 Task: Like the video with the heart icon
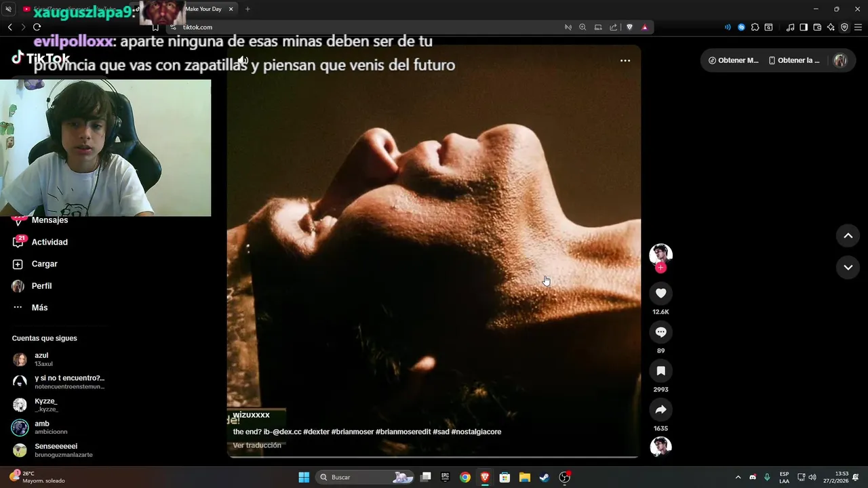pos(660,293)
